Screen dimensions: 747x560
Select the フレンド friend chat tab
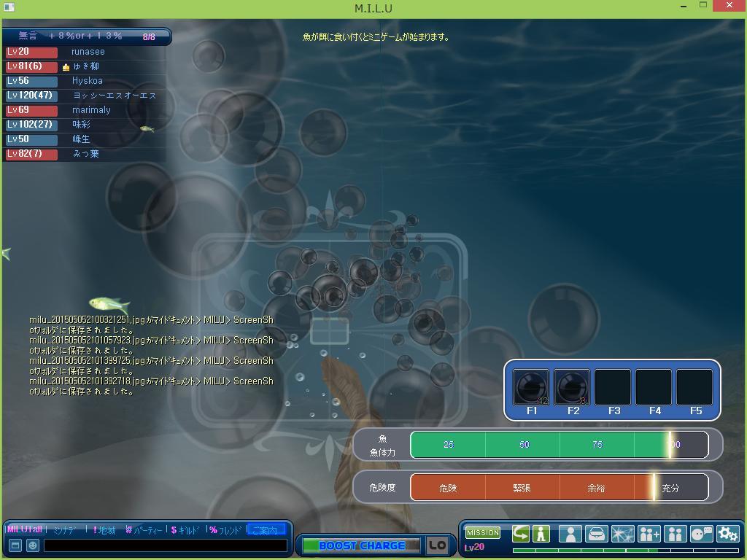pyautogui.click(x=225, y=530)
